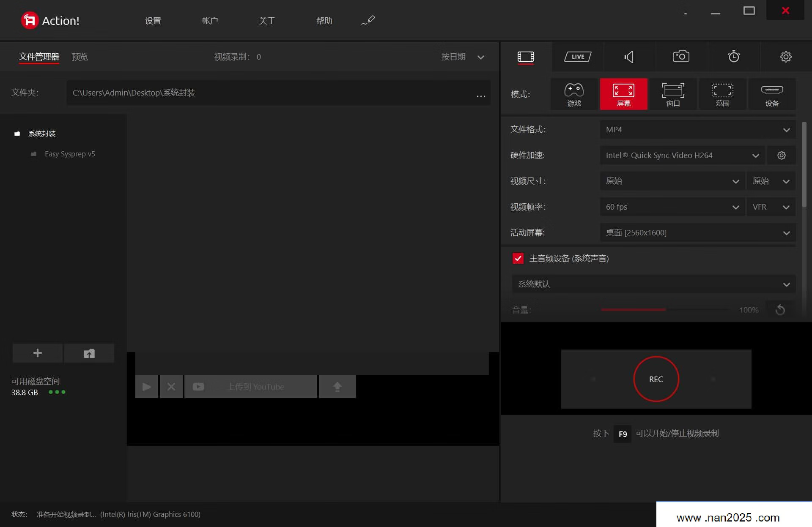Maximize the Action! window
The height and width of the screenshot is (527, 812).
click(749, 11)
